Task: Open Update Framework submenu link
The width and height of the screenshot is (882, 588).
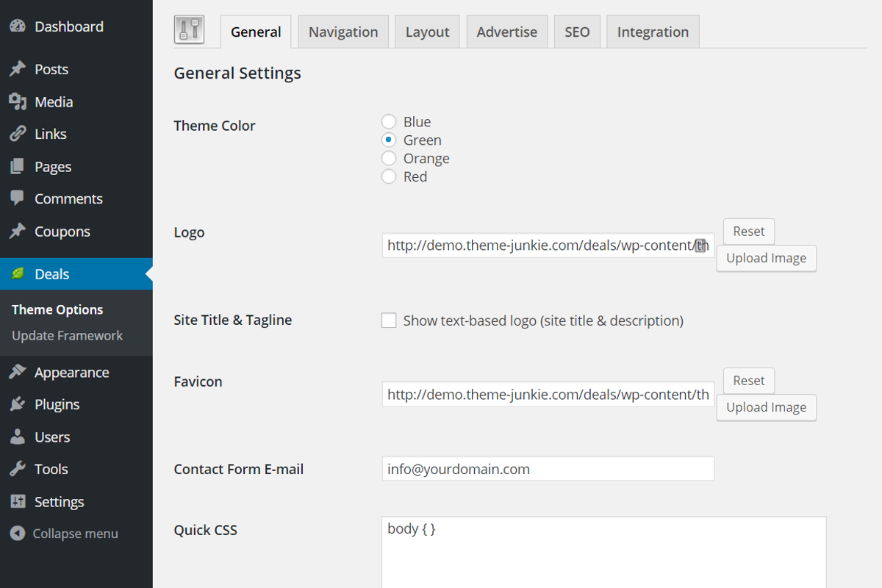Action: point(67,335)
